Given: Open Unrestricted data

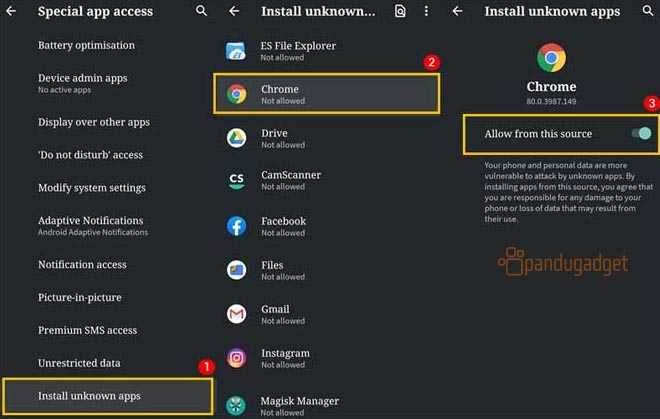Looking at the screenshot, I should tap(79, 363).
